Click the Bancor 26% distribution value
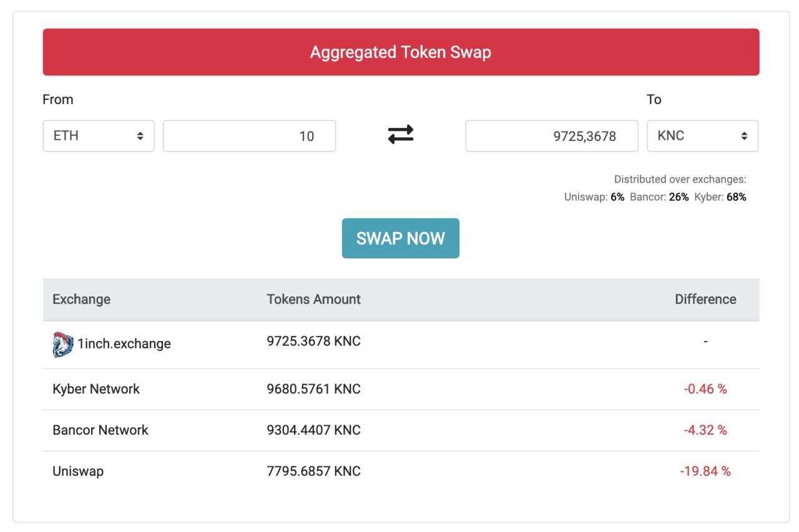This screenshot has width=799, height=532. 679,197
